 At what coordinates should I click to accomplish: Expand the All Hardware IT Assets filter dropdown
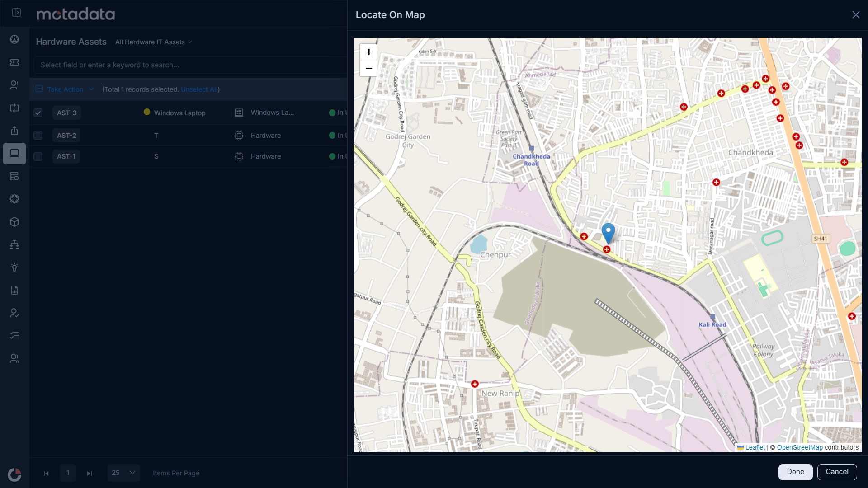click(154, 42)
